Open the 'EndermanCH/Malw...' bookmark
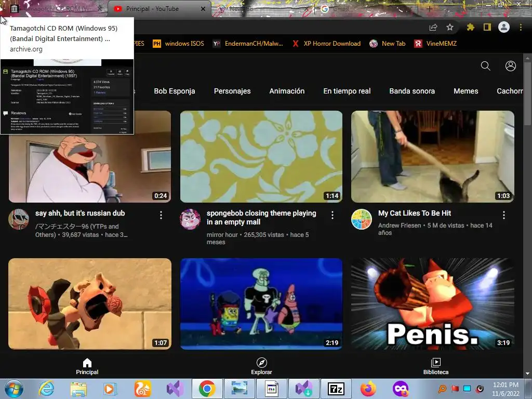532x399 pixels. point(248,44)
